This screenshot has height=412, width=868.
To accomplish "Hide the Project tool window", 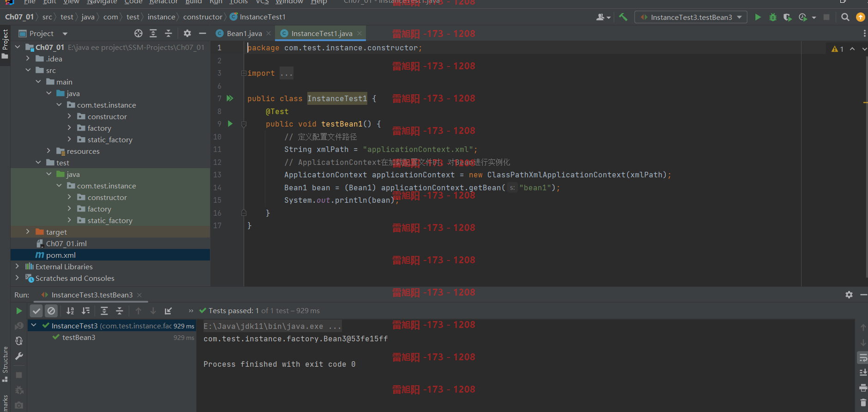I will tap(202, 33).
